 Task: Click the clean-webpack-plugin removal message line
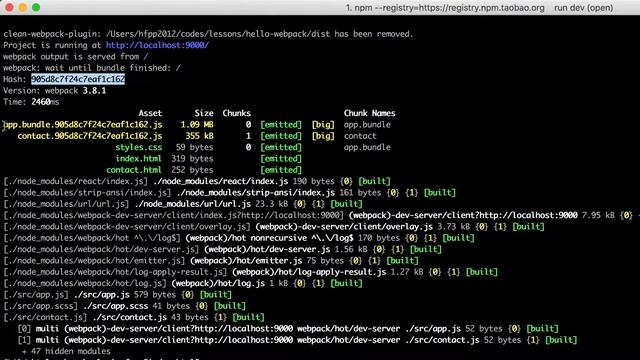pos(209,34)
